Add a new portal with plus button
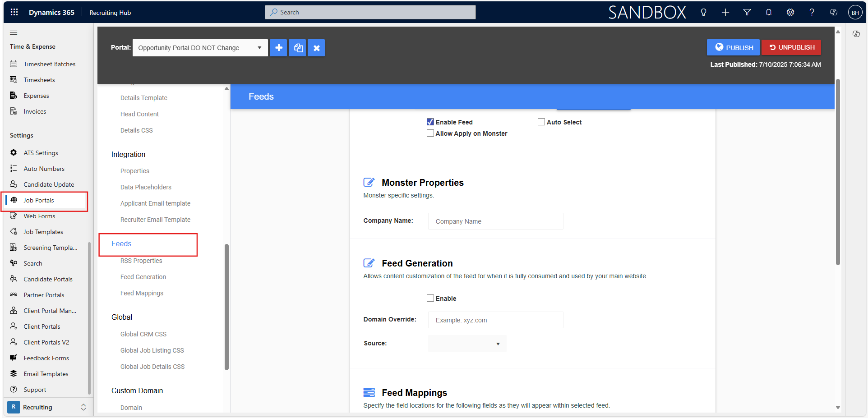Viewport: 868px width, 418px height. pos(278,48)
